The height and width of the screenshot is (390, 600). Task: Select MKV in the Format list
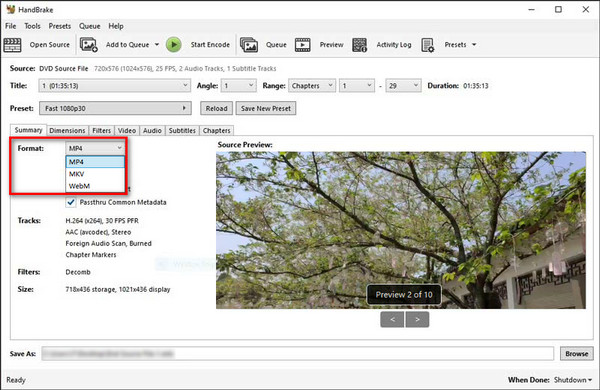click(x=95, y=174)
